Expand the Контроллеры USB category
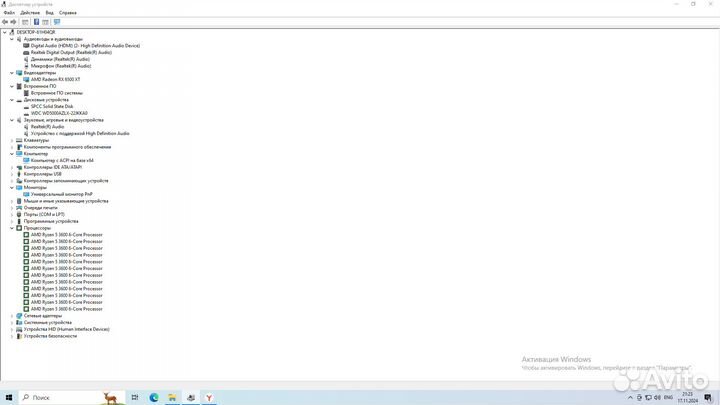 point(12,174)
